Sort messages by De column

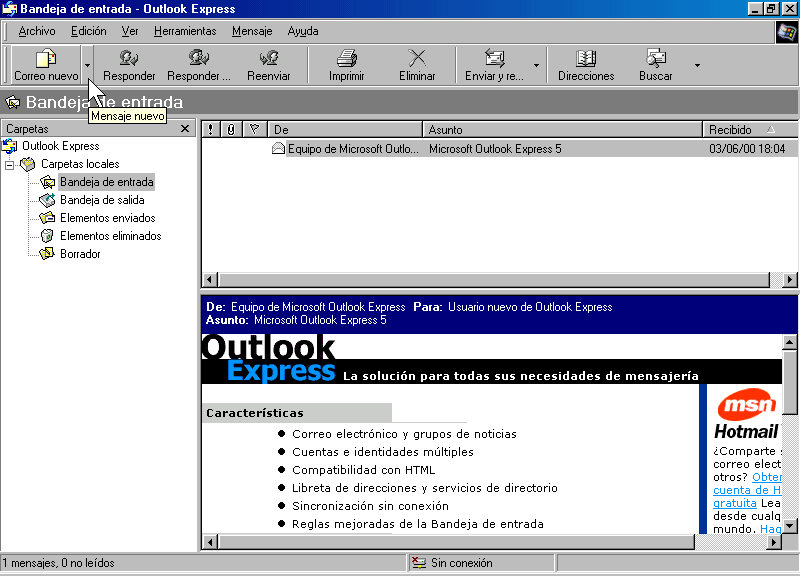[x=345, y=130]
